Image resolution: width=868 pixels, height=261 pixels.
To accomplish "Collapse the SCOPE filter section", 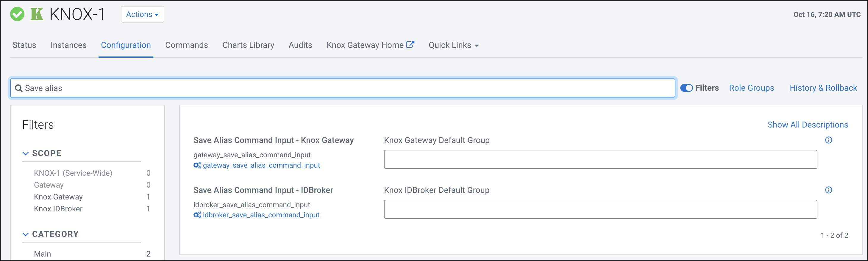I will pos(26,153).
